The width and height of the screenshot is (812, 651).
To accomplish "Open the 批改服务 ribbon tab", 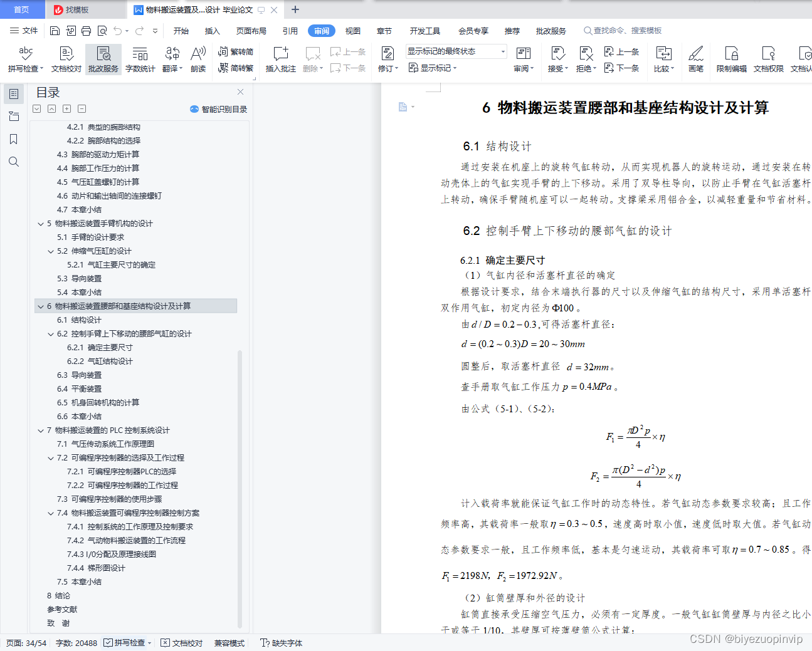I will (551, 31).
